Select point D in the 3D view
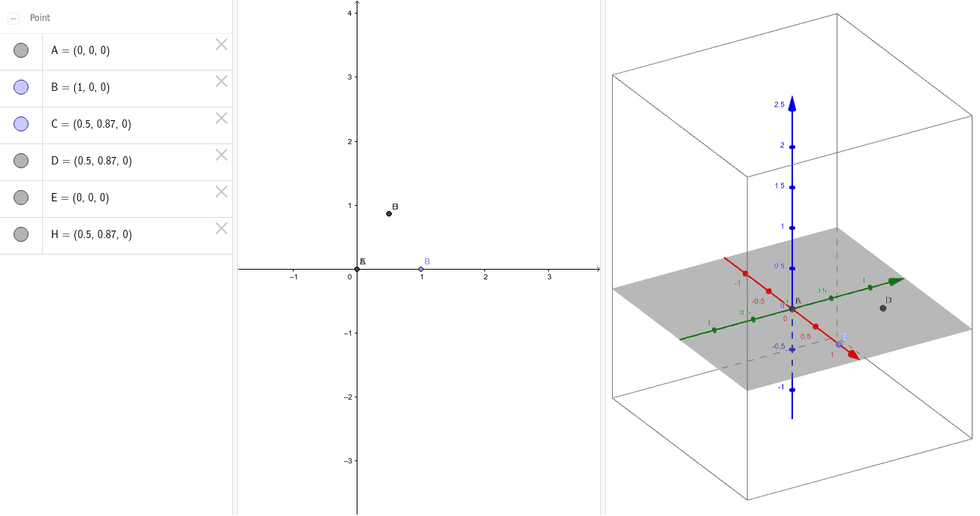Image resolution: width=980 pixels, height=516 pixels. click(883, 308)
